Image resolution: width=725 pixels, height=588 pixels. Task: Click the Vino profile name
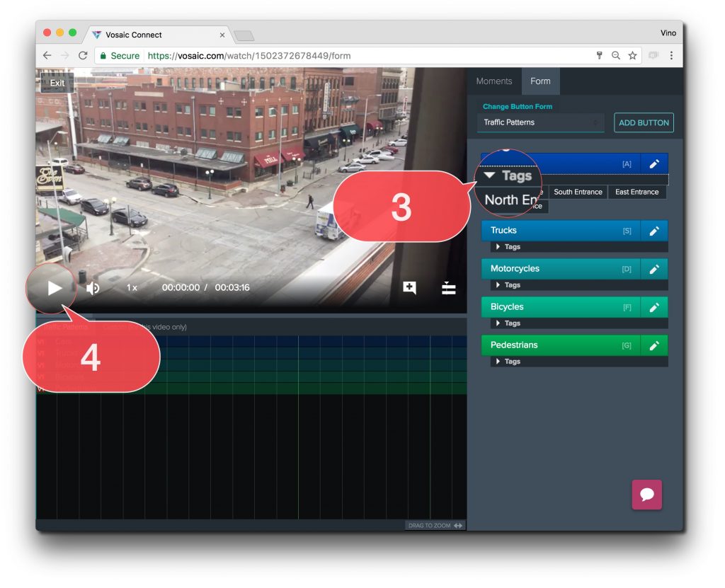pyautogui.click(x=668, y=33)
